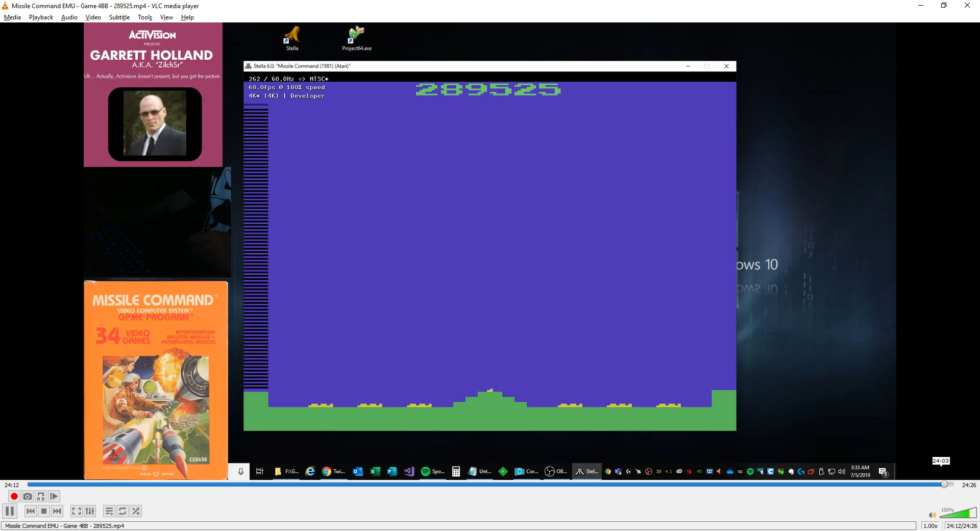Show extended settings (equalizer sliders)
Viewport: 980px width, 531px height.
[x=90, y=511]
